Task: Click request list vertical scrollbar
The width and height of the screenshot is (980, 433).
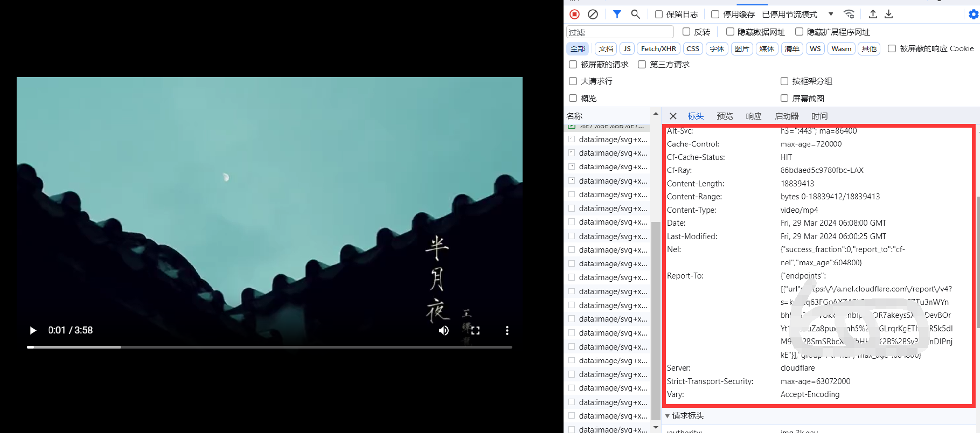Action: [x=656, y=321]
